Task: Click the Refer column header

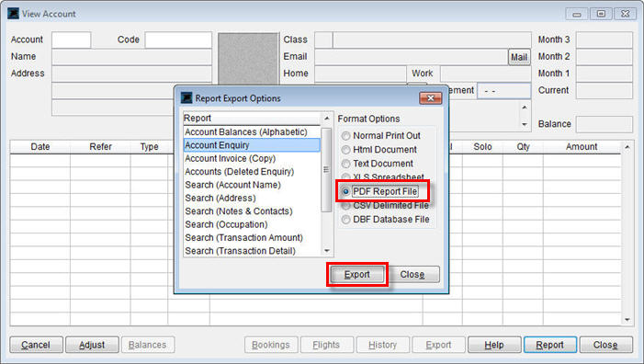Action: tap(101, 147)
